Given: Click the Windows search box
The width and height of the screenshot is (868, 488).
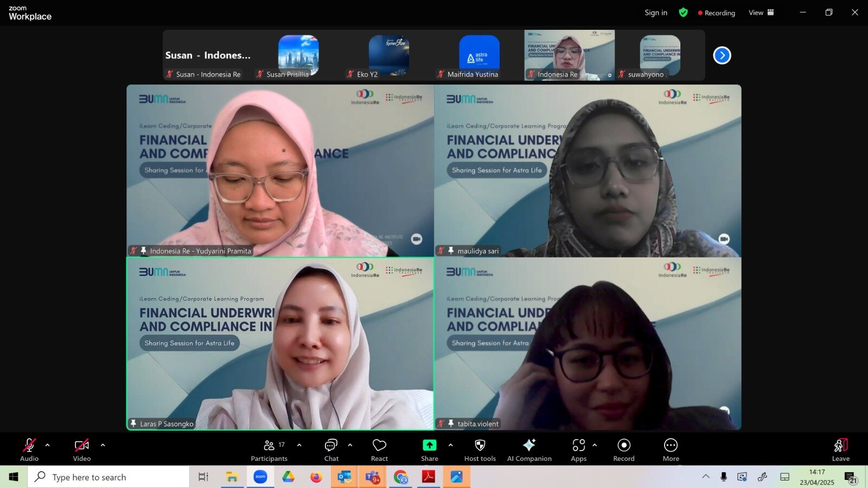Looking at the screenshot, I should point(108,477).
